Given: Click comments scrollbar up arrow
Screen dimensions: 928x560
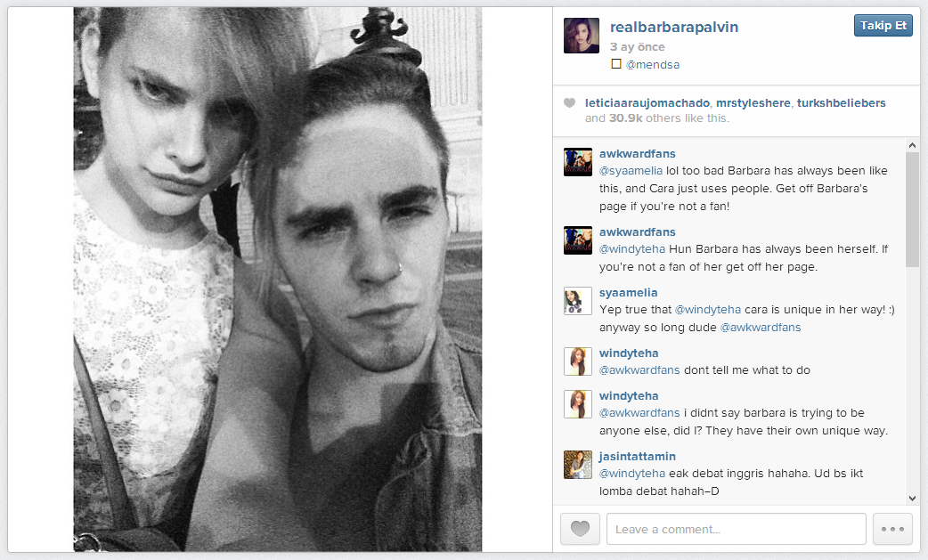Looking at the screenshot, I should tap(912, 145).
